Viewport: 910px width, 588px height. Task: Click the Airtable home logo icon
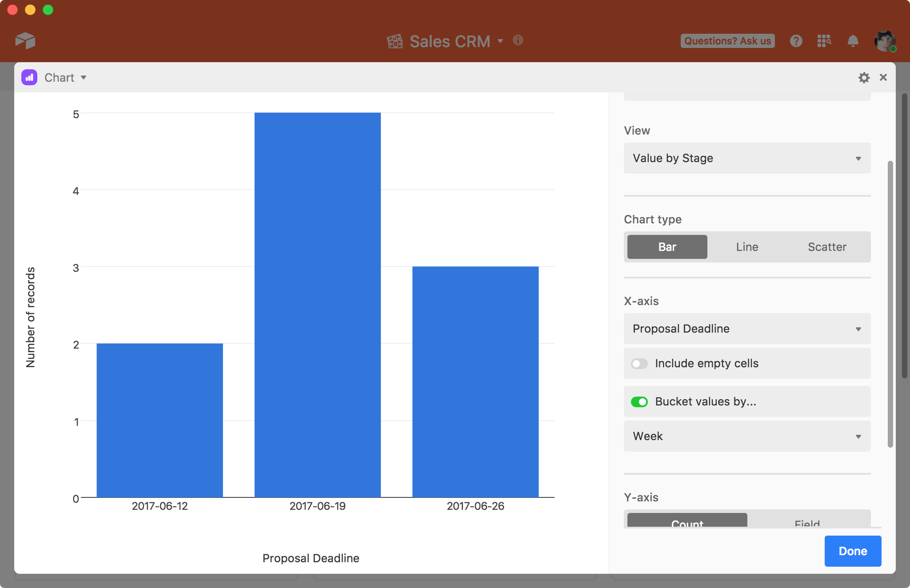point(25,41)
